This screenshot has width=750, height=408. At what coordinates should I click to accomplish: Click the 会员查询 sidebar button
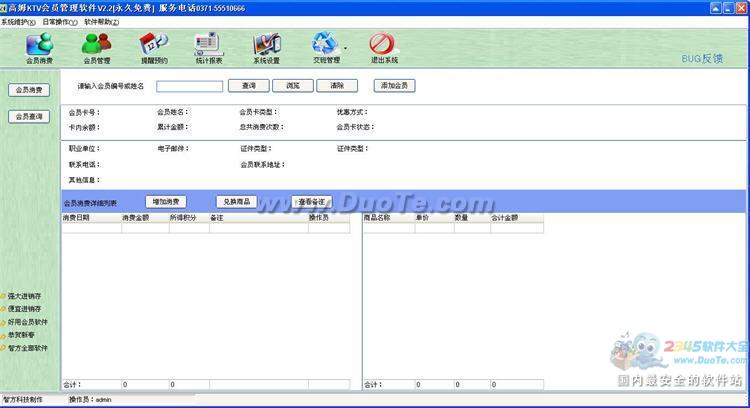(x=29, y=117)
